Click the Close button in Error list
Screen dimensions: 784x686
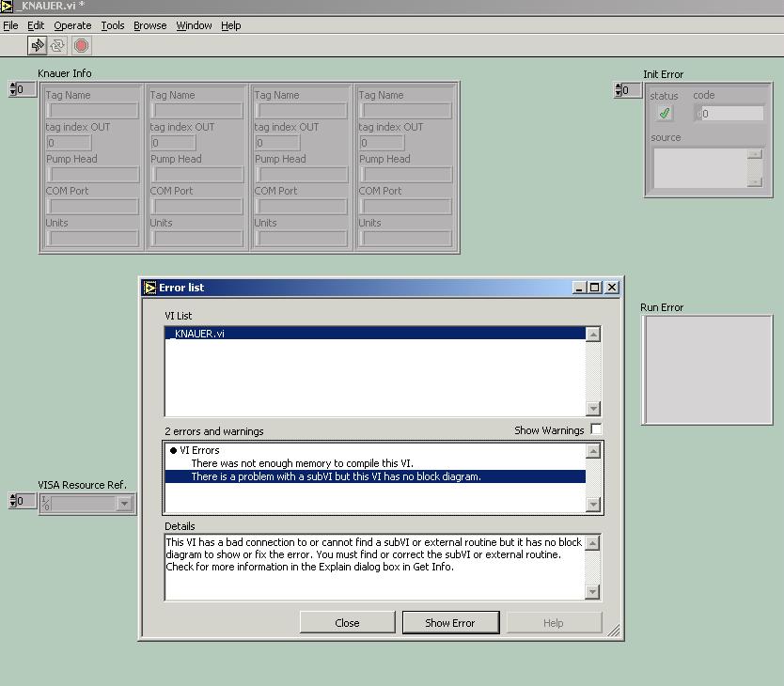click(347, 622)
